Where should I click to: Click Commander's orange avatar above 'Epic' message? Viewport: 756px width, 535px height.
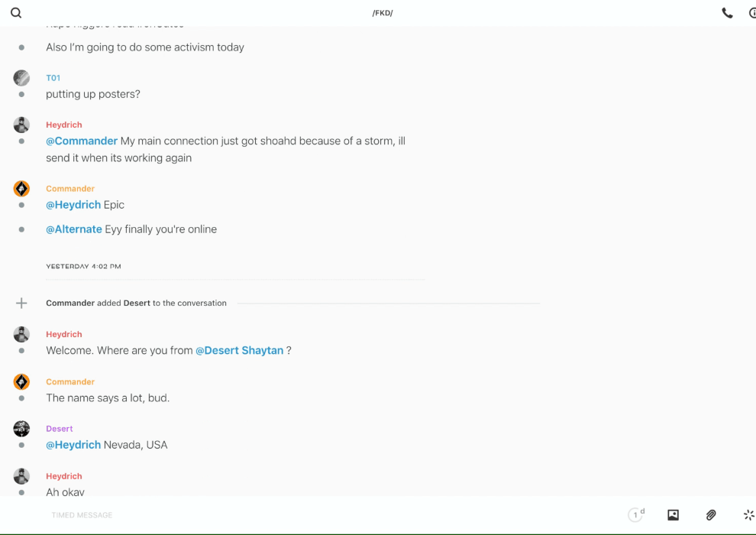click(x=21, y=189)
